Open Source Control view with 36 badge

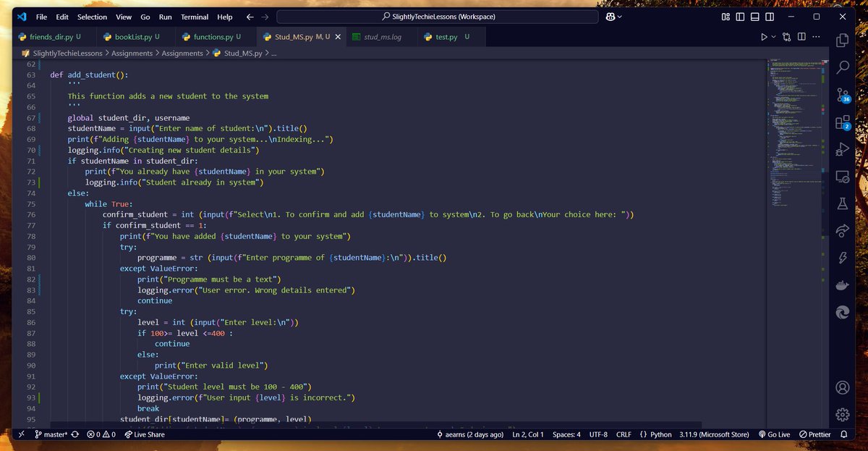[843, 95]
